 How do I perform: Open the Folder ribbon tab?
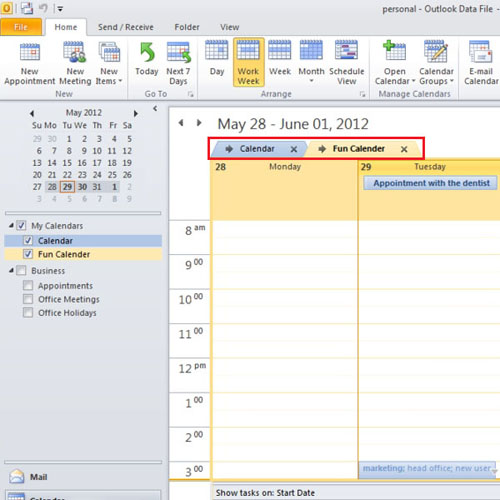point(187,27)
